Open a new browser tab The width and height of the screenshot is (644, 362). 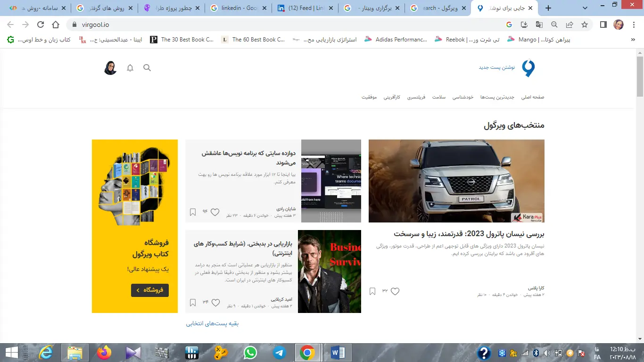tap(548, 8)
